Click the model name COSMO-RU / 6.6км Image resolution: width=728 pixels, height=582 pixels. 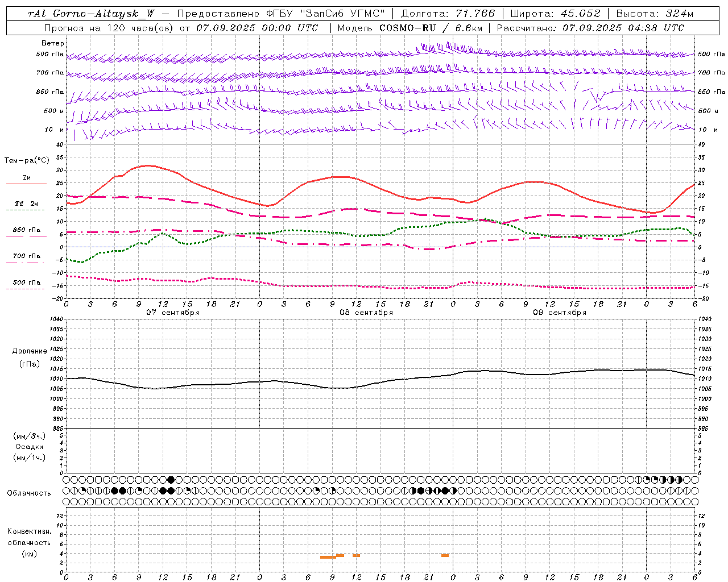click(x=431, y=28)
